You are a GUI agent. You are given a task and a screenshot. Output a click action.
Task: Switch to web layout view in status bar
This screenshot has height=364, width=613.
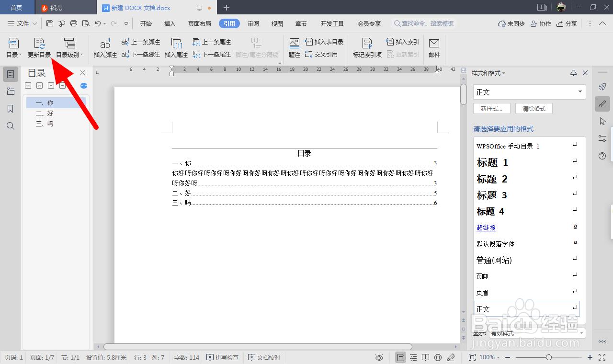pyautogui.click(x=438, y=357)
